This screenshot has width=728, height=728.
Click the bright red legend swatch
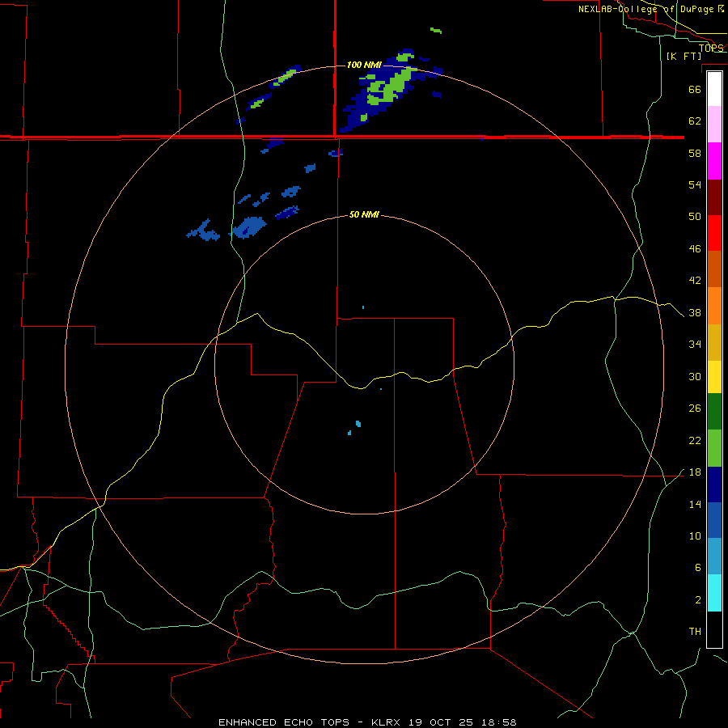[x=714, y=233]
